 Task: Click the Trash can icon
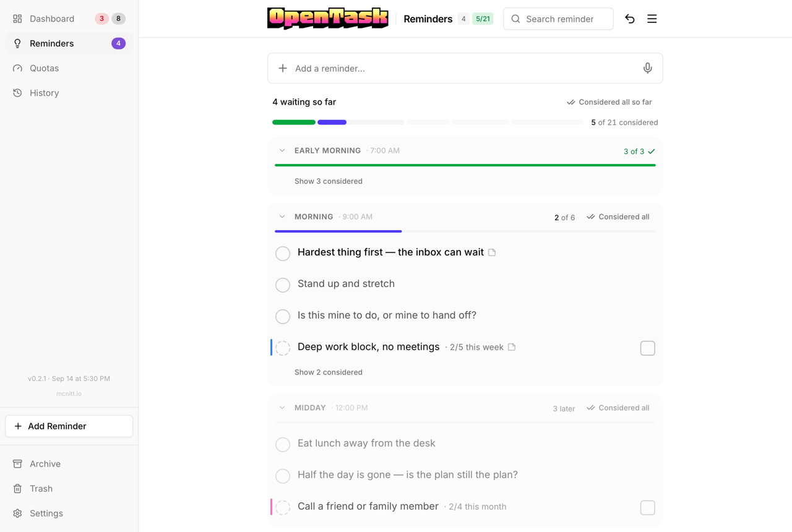[17, 489]
